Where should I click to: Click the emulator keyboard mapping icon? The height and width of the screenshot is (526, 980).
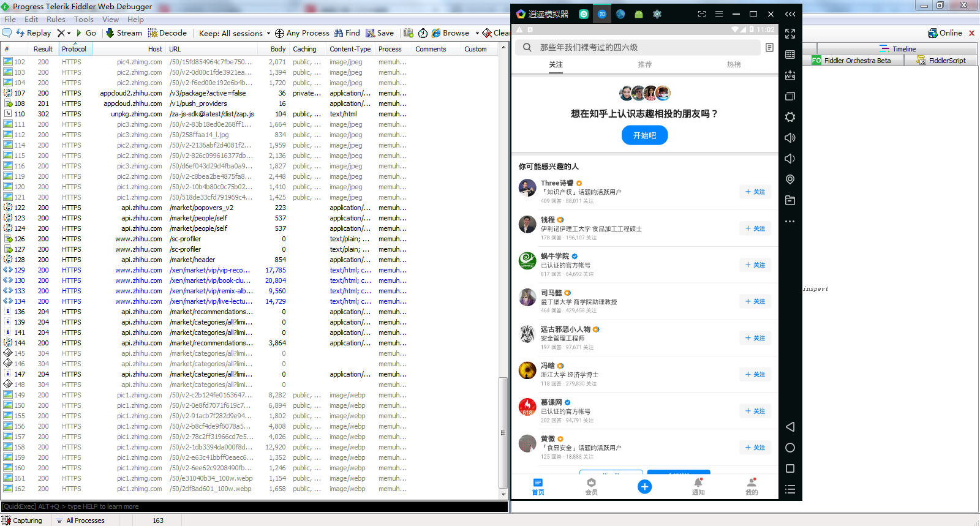pyautogui.click(x=790, y=54)
